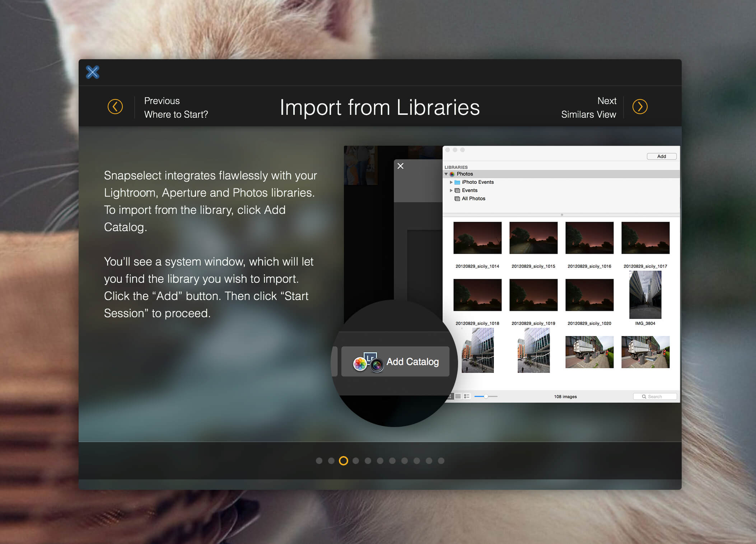
Task: Click the Search field in Libraries window
Action: coord(655,397)
